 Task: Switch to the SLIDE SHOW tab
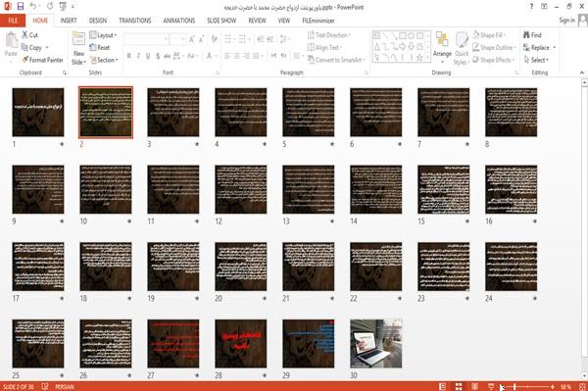(221, 21)
